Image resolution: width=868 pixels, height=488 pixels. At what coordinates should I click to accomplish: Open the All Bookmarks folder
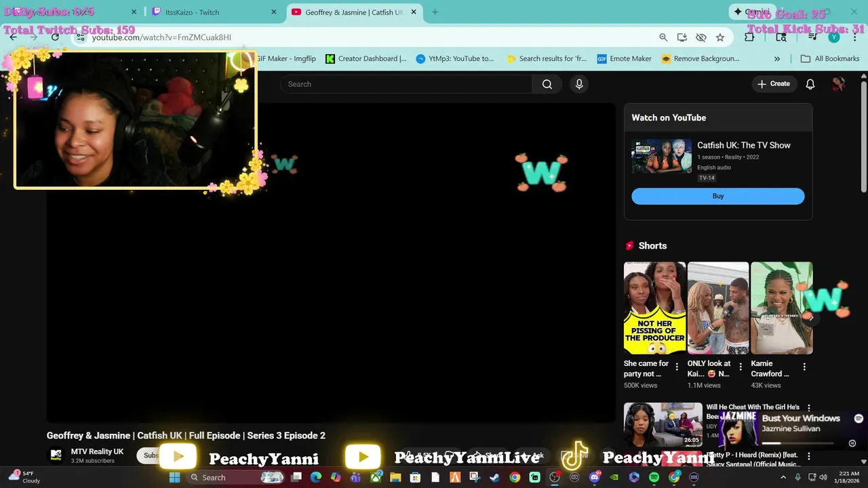[830, 59]
